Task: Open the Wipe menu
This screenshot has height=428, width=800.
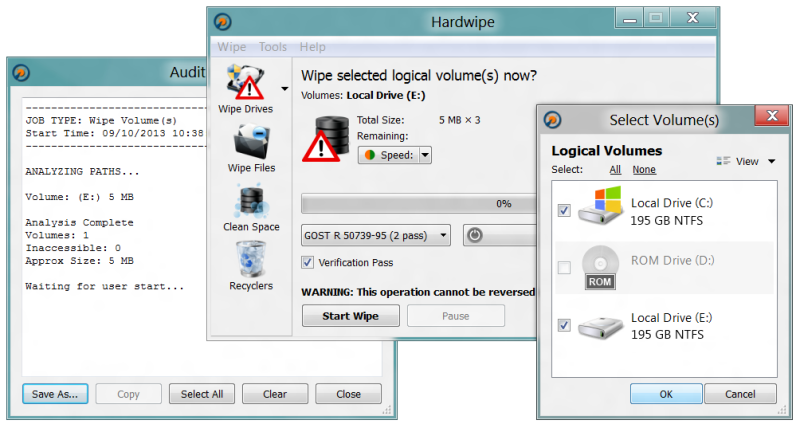Action: (232, 47)
